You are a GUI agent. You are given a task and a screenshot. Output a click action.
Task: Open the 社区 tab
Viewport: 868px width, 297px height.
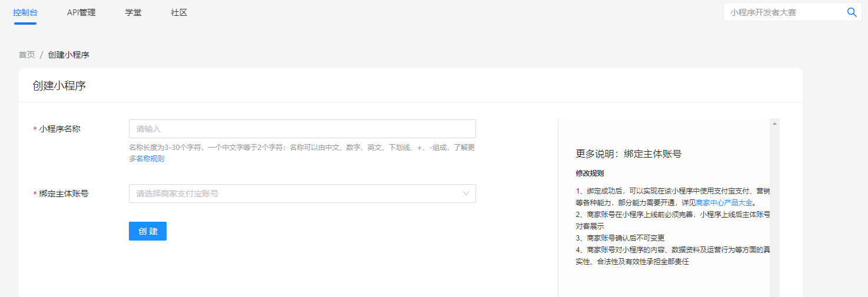click(x=179, y=12)
